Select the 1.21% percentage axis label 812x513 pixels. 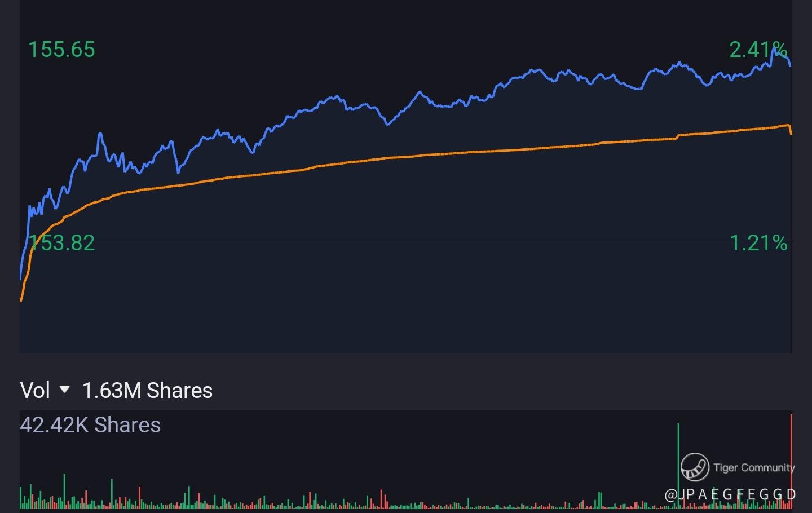pyautogui.click(x=758, y=243)
